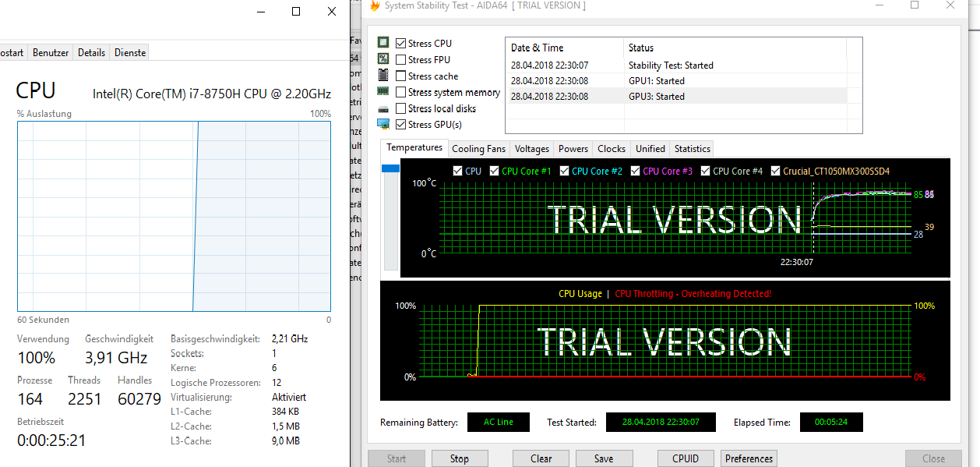Click the Test Started timestamp field

(661, 422)
